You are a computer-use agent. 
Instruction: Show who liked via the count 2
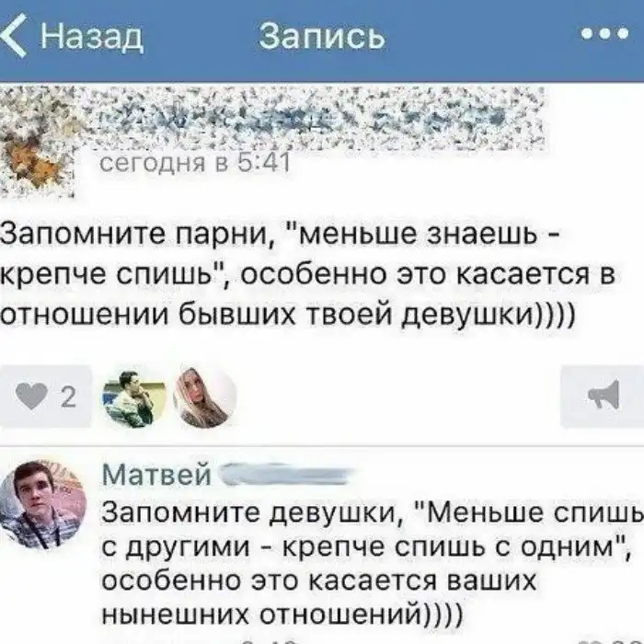pyautogui.click(x=68, y=397)
